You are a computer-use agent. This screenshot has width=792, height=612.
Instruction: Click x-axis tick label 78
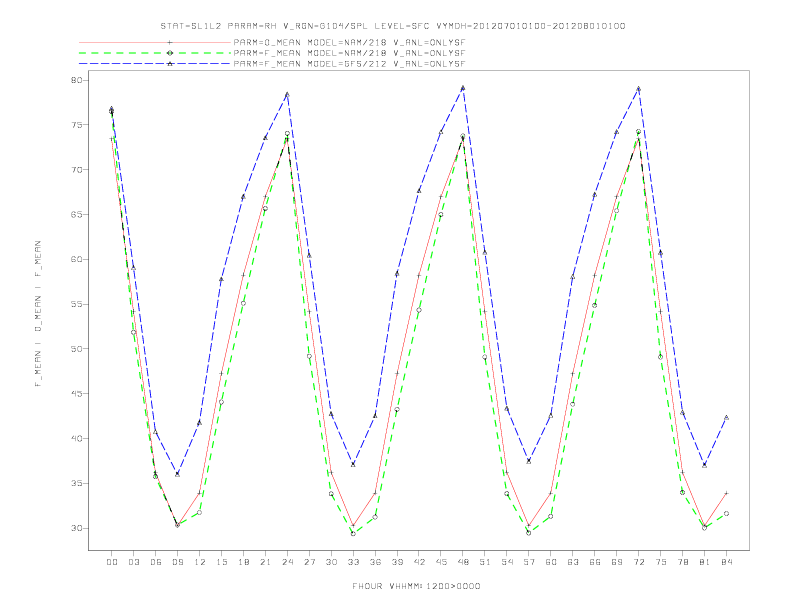[x=682, y=562]
